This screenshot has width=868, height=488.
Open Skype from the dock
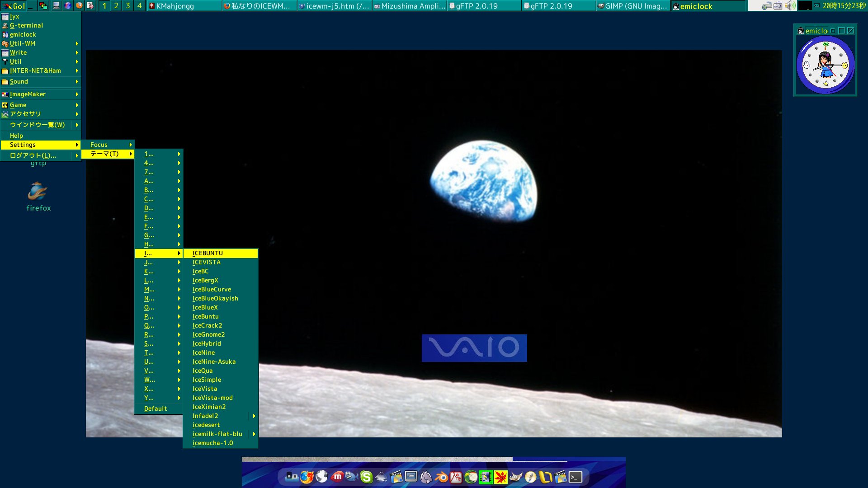(366, 477)
